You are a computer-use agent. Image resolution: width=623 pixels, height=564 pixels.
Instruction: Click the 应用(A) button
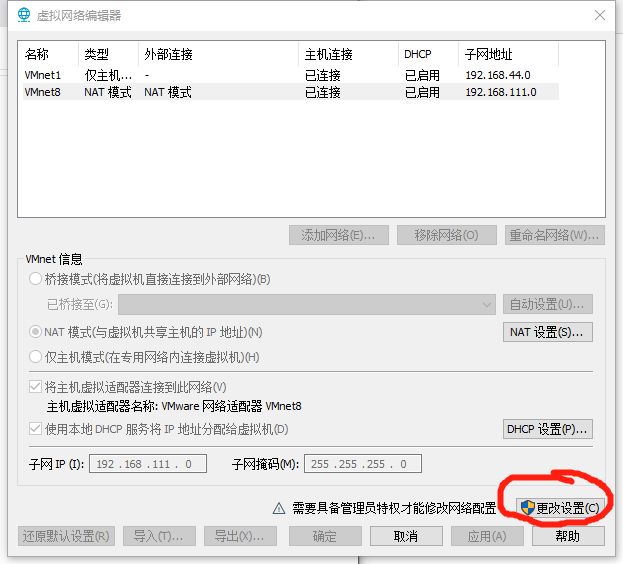[487, 536]
